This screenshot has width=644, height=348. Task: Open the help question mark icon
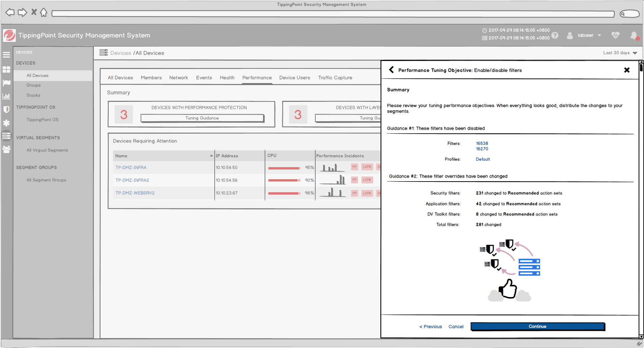(x=555, y=35)
